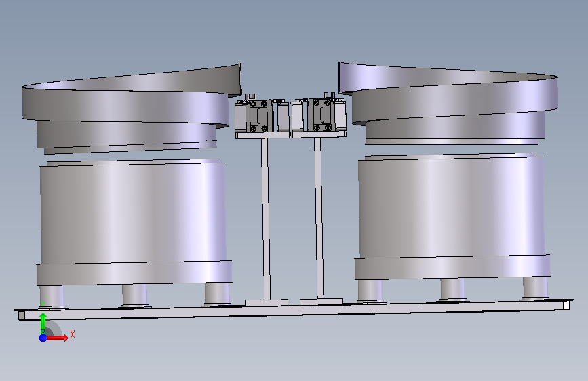Image resolution: width=588 pixels, height=381 pixels.
Task: Select horizontal mounting plate under center assembly
Action: coord(291,135)
